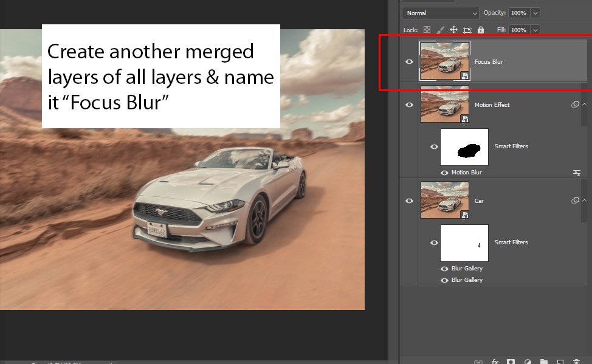
Task: Delete layer using the trash icon
Action: pos(577,362)
